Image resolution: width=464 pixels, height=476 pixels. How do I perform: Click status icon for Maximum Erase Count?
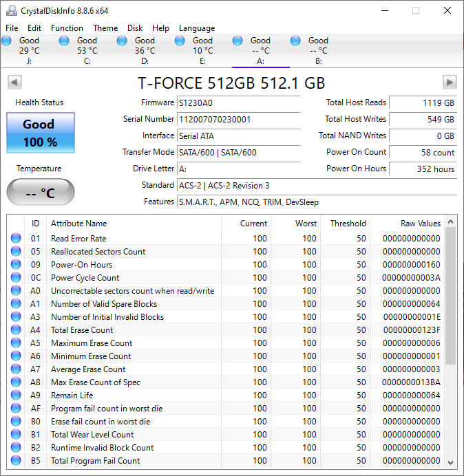[x=16, y=343]
